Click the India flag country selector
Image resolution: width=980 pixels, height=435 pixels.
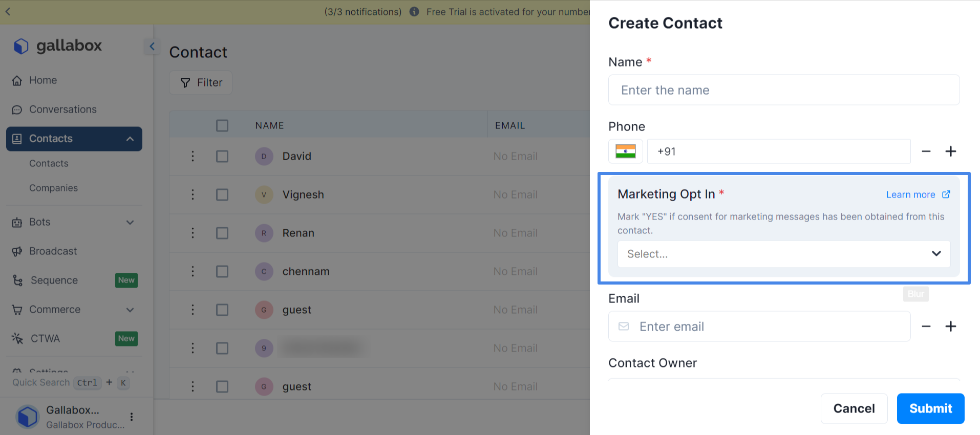point(625,151)
